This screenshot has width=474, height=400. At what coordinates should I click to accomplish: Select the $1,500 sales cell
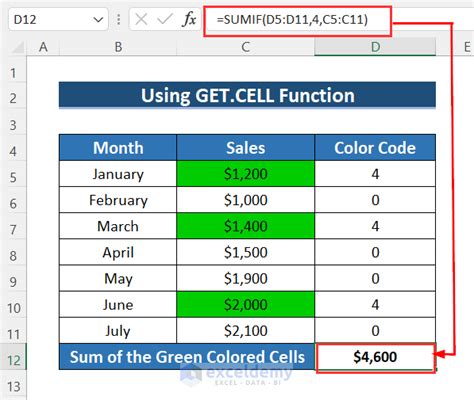(x=245, y=252)
